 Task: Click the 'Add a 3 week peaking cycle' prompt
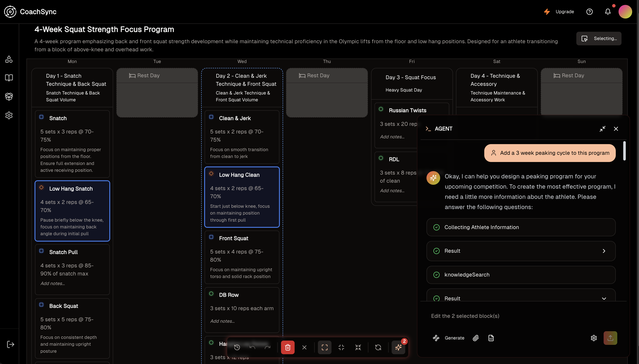tap(550, 153)
